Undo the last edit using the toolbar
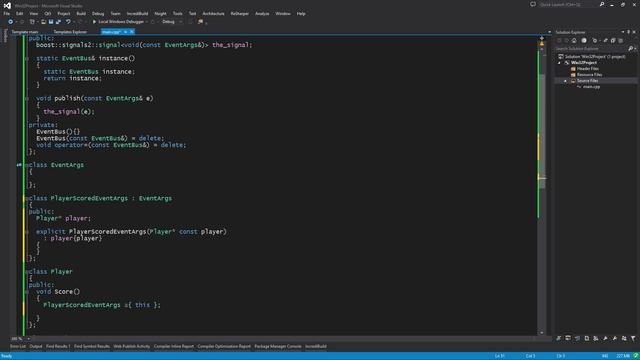 point(68,22)
